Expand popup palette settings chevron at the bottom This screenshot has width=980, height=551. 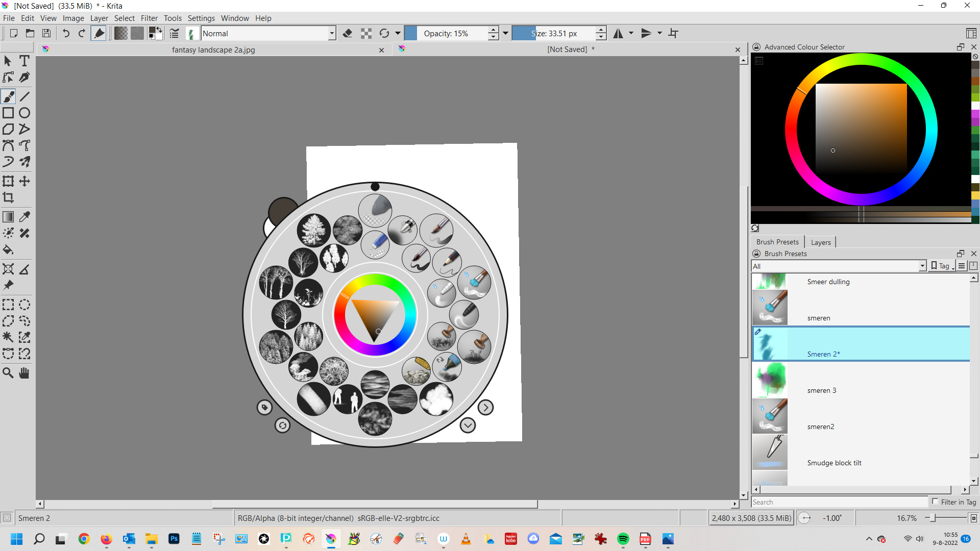tap(468, 425)
